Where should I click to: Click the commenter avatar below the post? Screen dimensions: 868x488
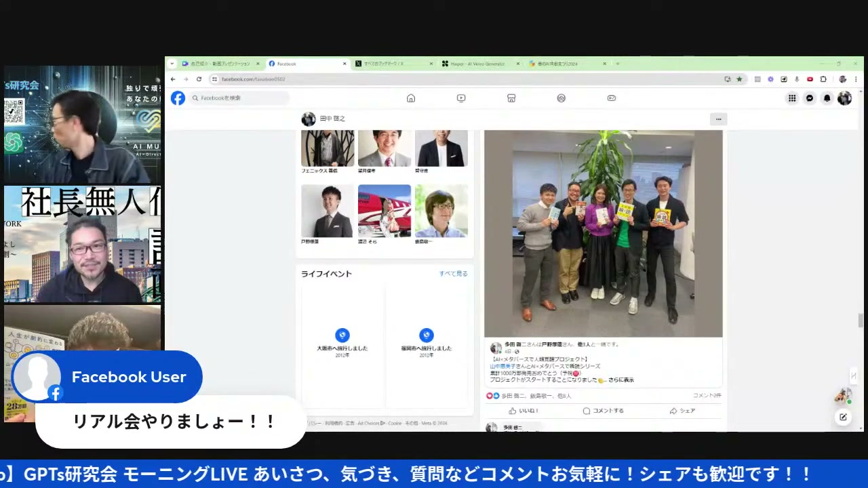tap(492, 428)
